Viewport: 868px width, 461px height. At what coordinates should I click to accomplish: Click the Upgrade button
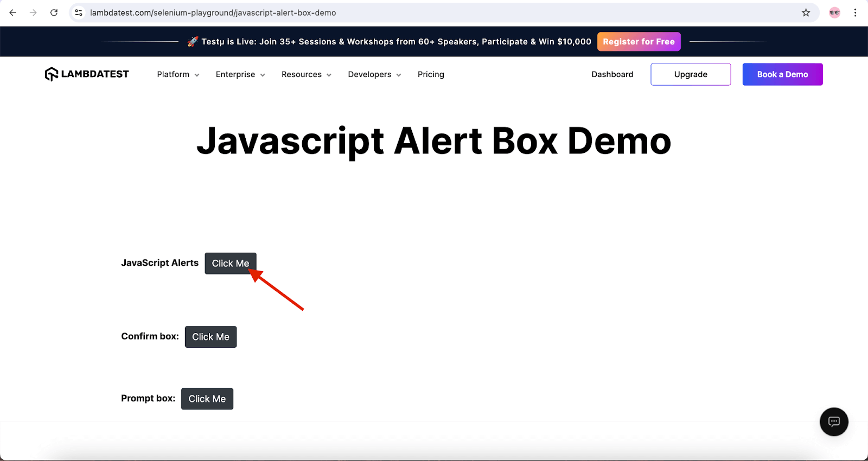691,74
